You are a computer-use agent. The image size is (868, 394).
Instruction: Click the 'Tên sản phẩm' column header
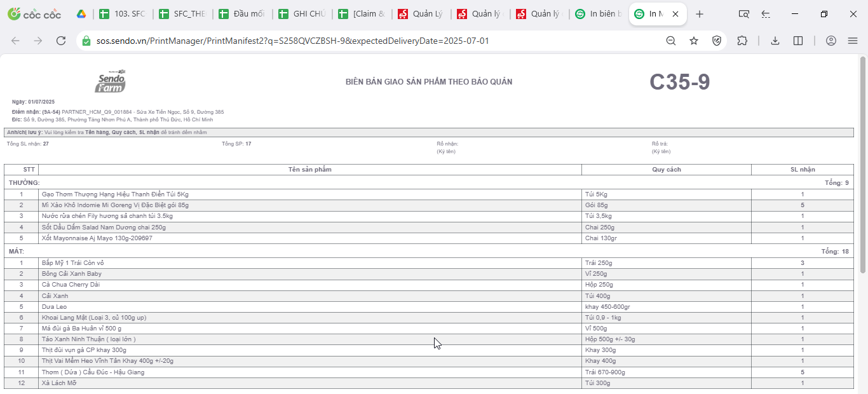coord(309,170)
